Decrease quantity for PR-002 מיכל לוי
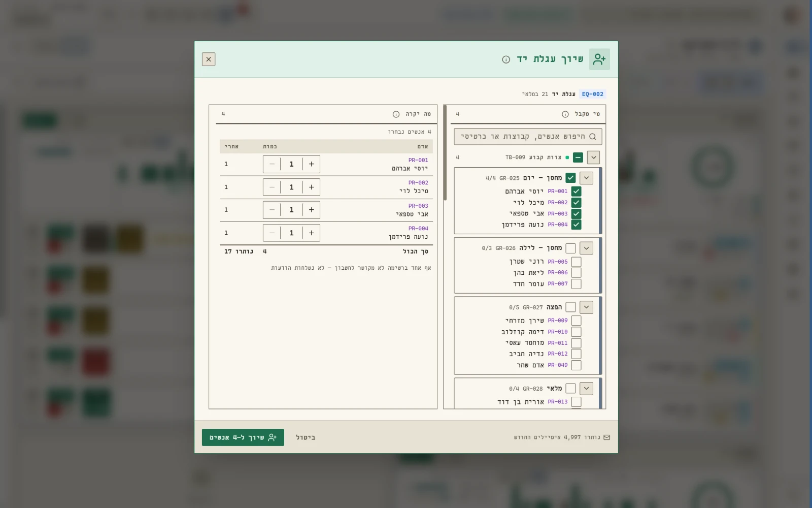The image size is (812, 508). tap(272, 187)
